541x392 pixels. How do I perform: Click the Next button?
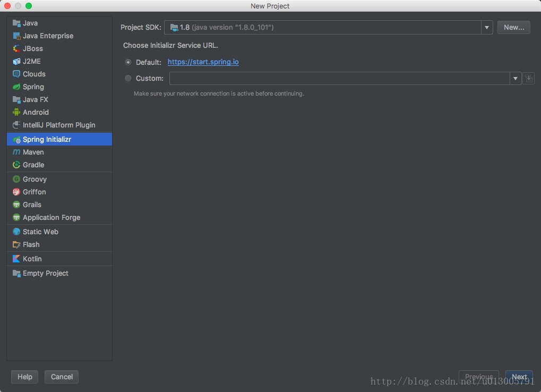coord(519,377)
